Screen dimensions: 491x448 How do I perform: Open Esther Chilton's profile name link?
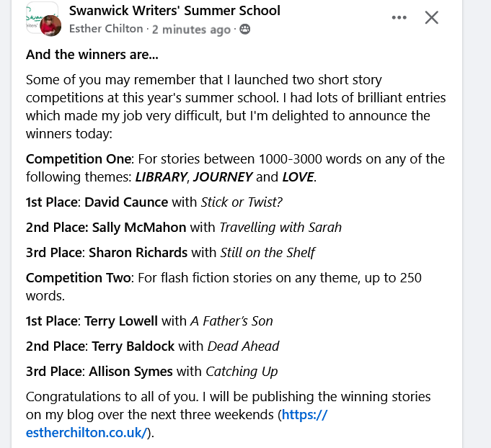tap(105, 30)
